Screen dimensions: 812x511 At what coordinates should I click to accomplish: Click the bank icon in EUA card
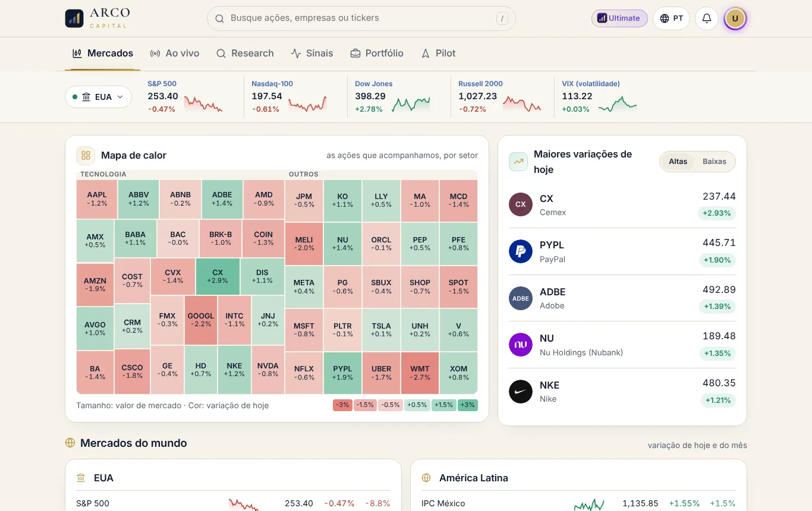point(81,478)
